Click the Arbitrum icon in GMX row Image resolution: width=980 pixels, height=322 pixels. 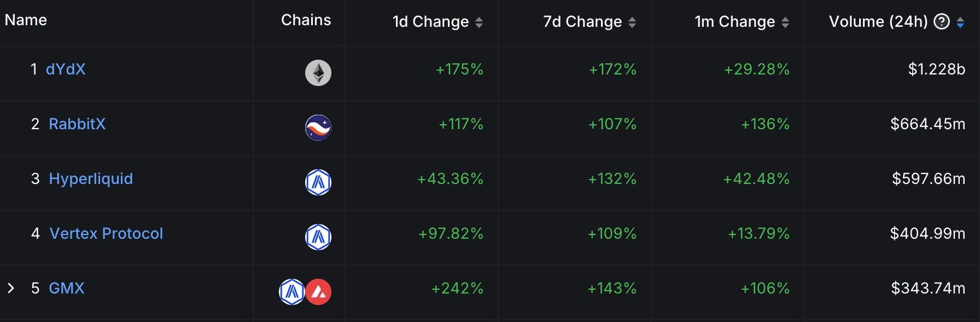292,292
